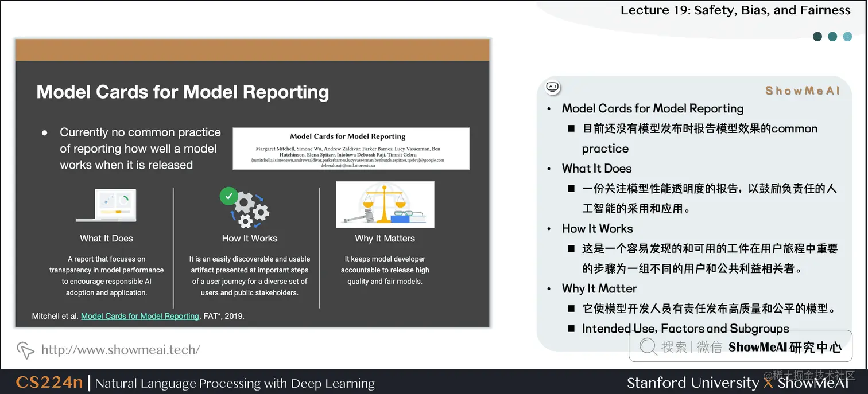Toggle the dark teal dot indicator top right

(x=817, y=36)
